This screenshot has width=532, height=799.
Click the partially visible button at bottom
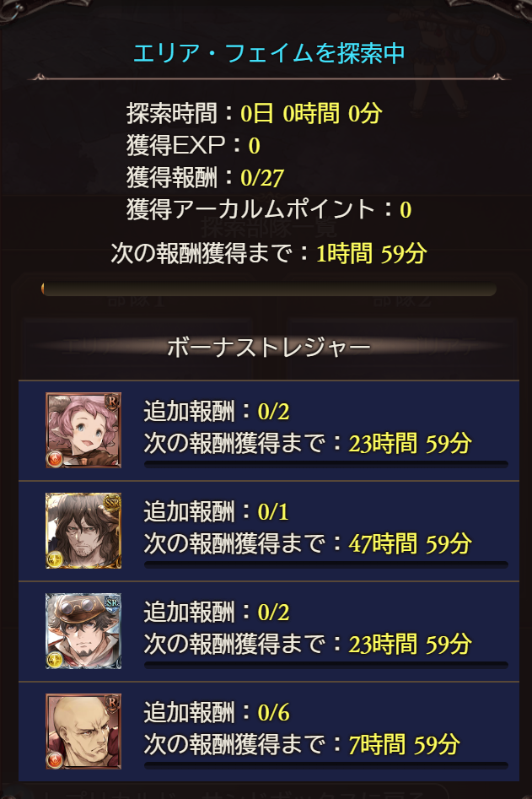(x=229, y=792)
